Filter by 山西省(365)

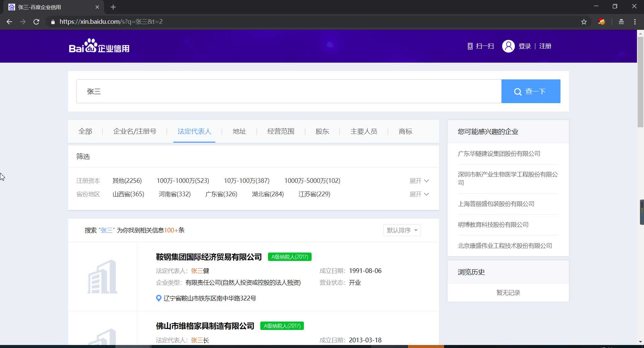pyautogui.click(x=128, y=194)
